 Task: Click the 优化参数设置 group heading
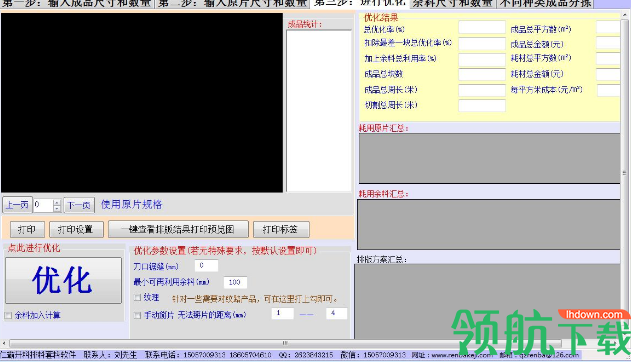click(225, 251)
